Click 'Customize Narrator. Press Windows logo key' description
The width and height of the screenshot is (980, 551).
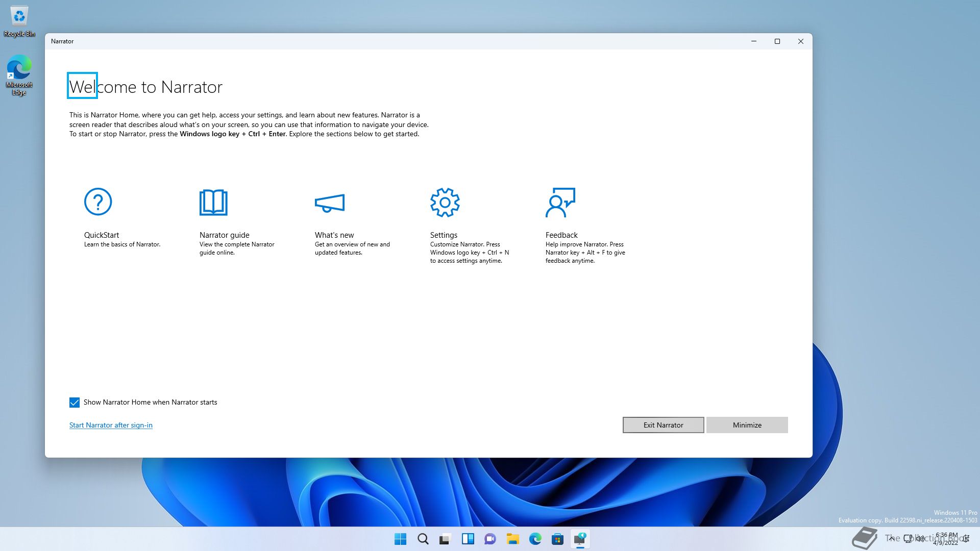pos(470,253)
